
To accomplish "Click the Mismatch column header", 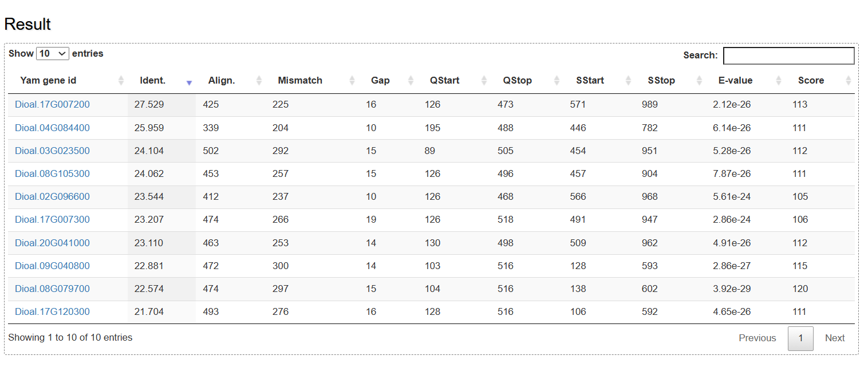I will coord(300,81).
